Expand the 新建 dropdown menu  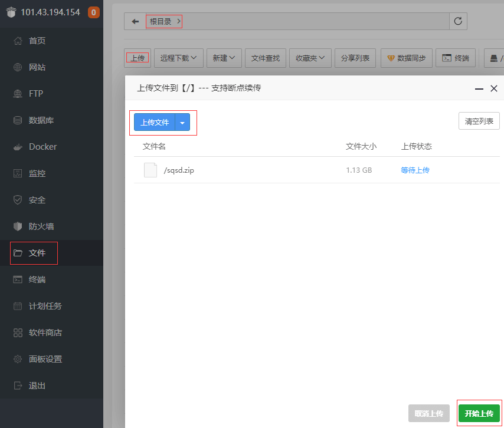tap(224, 58)
